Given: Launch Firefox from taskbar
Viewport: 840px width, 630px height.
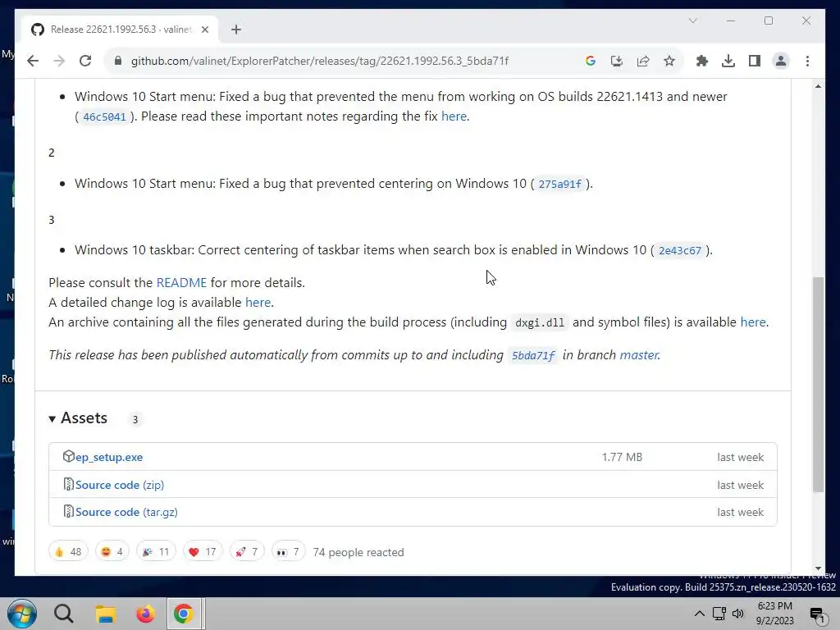Looking at the screenshot, I should [144, 614].
